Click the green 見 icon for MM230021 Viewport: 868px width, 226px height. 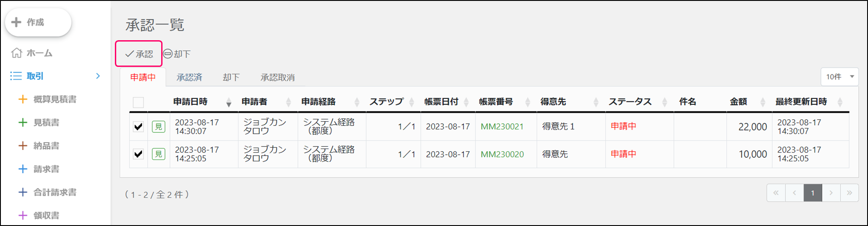(x=158, y=127)
